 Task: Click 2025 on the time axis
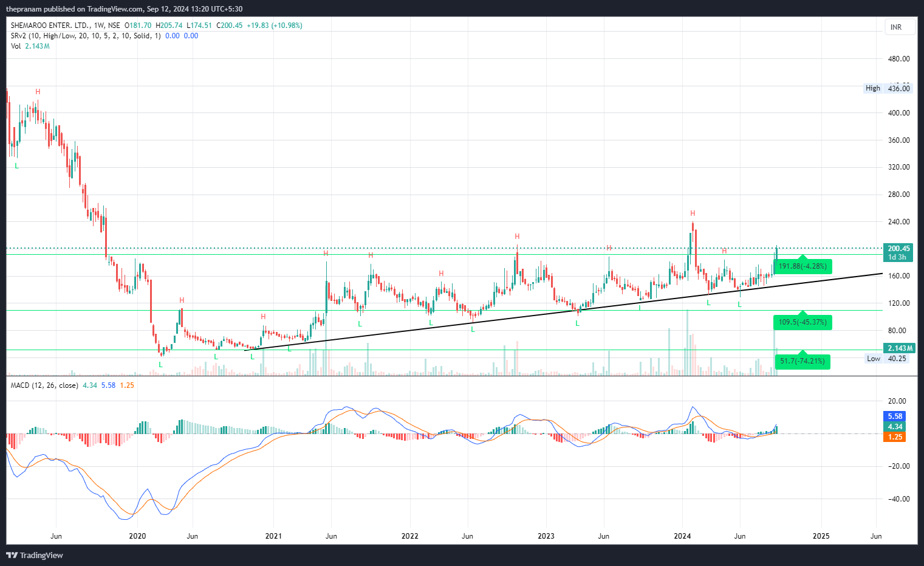point(821,536)
